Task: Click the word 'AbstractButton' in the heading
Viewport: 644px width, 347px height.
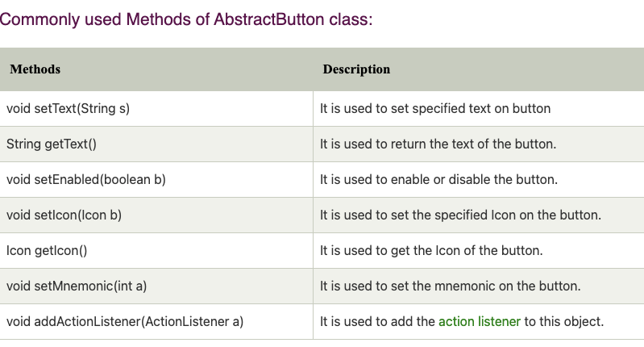Action: (269, 19)
